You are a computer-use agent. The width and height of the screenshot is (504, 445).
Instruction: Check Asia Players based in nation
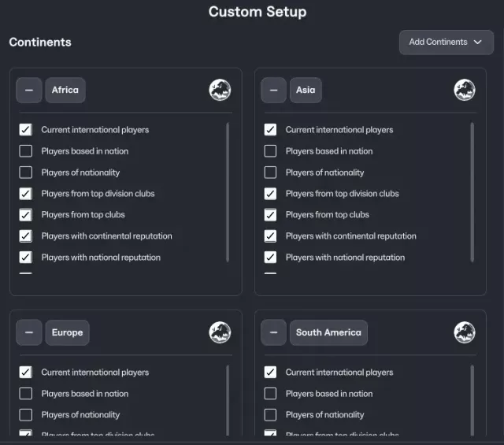click(270, 151)
